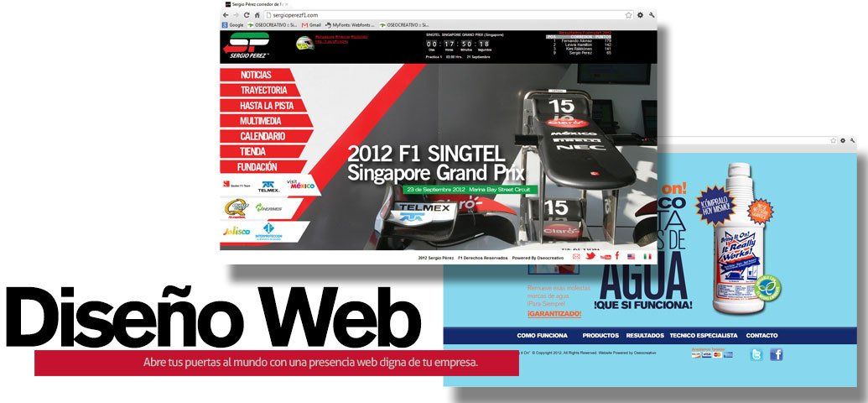Open YouTube icon in Sergio Pérez footer

(606, 257)
